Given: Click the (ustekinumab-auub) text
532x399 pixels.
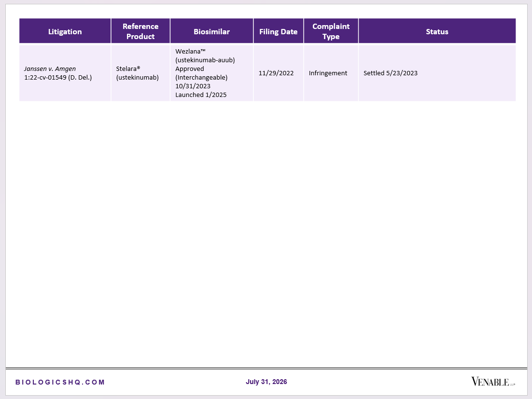Looking at the screenshot, I should (205, 60).
